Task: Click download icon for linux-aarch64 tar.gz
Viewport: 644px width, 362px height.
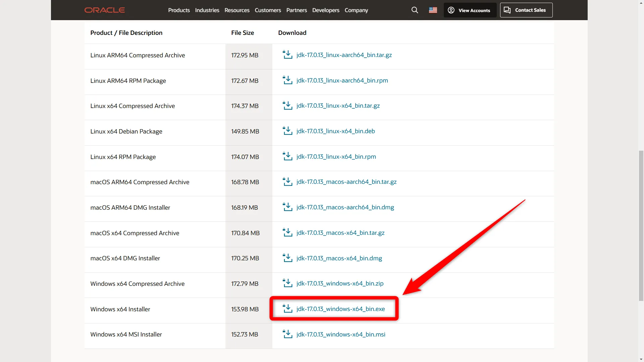Action: (x=287, y=55)
